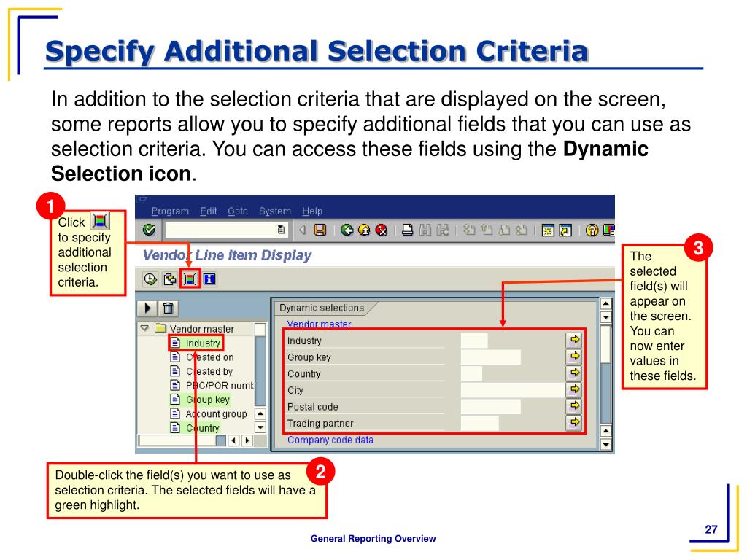This screenshot has width=747, height=560.
Task: Click the red Cancel icon
Action: 382,230
